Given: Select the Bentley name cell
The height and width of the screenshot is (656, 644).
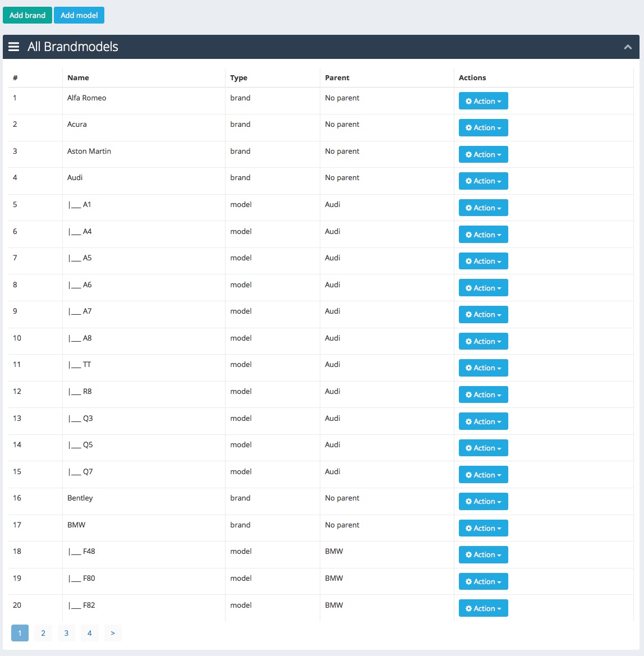Looking at the screenshot, I should [144, 501].
